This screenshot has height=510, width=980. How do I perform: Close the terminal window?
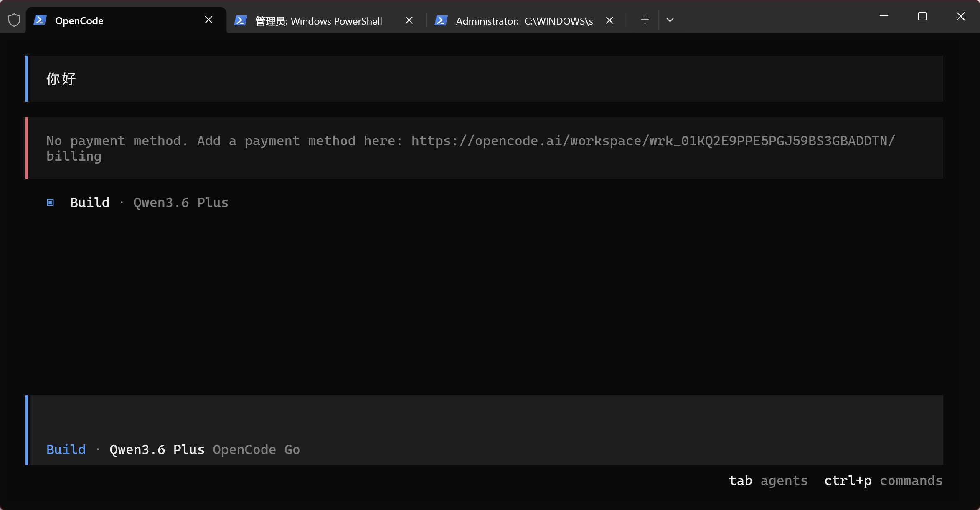click(x=961, y=16)
